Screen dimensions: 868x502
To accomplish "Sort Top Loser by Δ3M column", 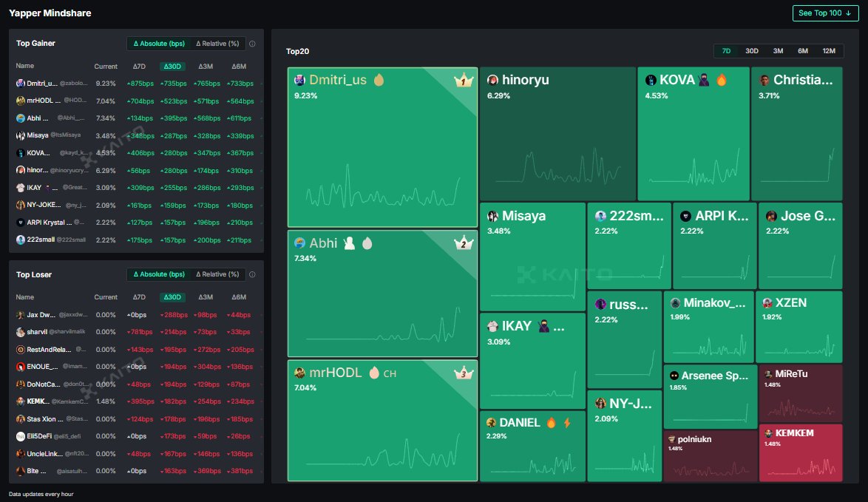I will coord(206,297).
